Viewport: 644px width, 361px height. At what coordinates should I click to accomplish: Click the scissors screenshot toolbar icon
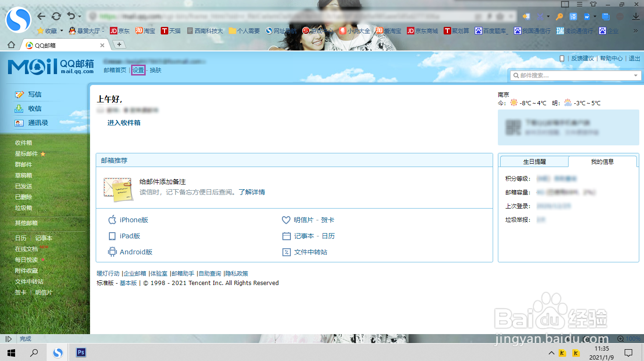point(540,17)
